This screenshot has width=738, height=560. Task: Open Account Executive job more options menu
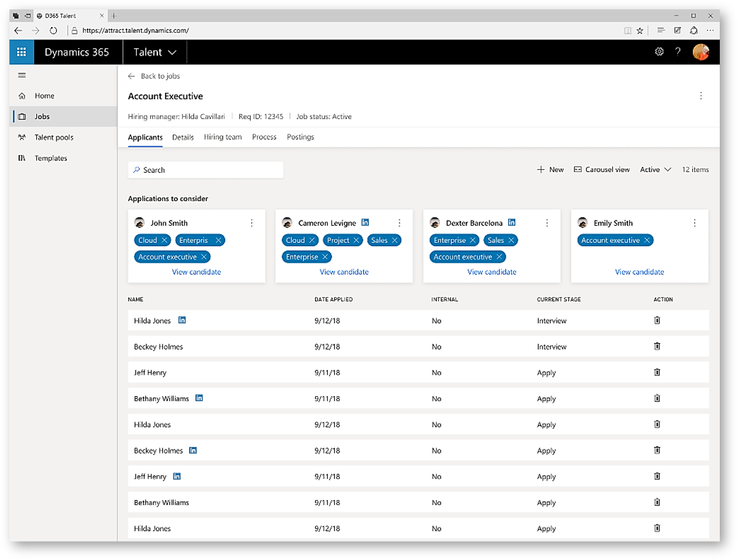point(701,96)
